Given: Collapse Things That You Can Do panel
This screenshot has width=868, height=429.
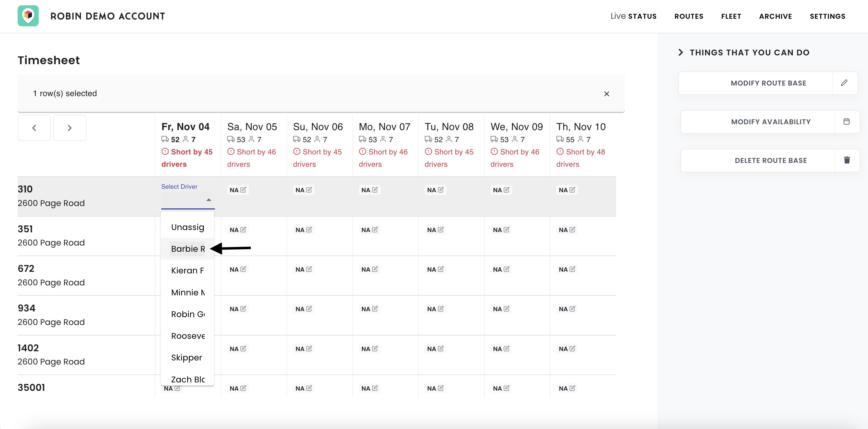Looking at the screenshot, I should (x=681, y=52).
